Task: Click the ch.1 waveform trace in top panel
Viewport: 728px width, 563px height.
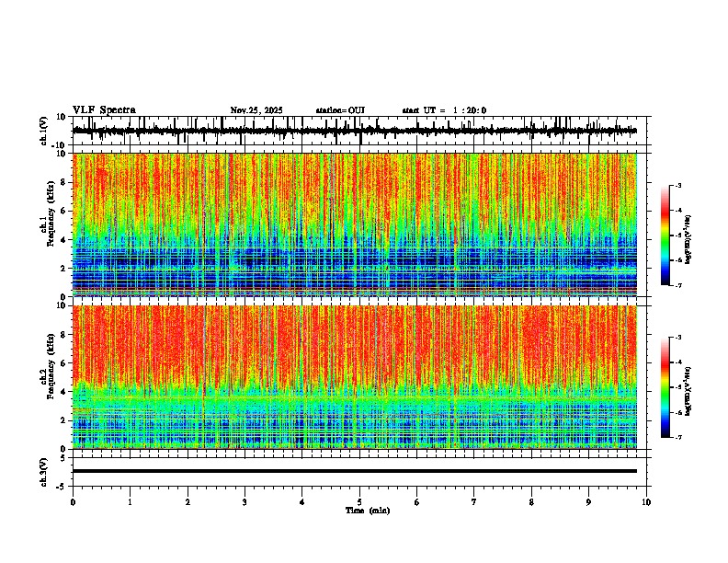Action: pos(354,131)
